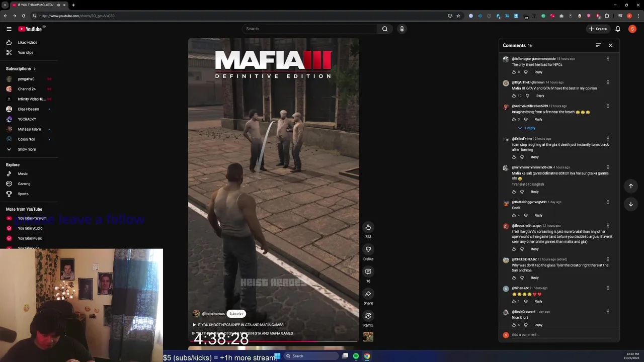Open options menu on @CHEESEHEADZ comment
Screen dimensions: 644x362
pos(608,259)
